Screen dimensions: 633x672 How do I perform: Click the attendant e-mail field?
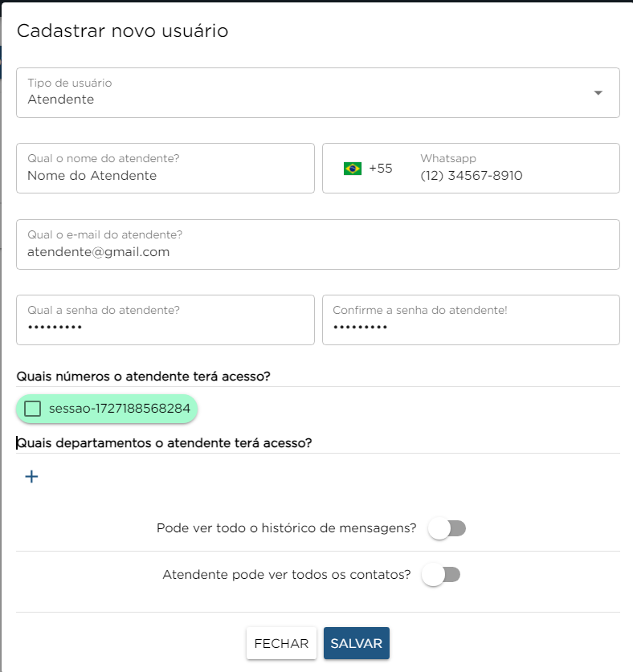pyautogui.click(x=317, y=251)
